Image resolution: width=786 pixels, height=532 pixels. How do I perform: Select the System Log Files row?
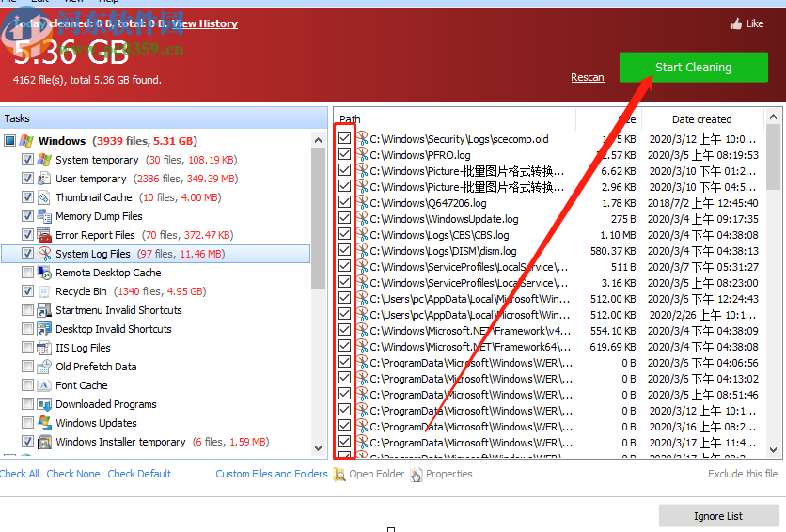pos(156,254)
